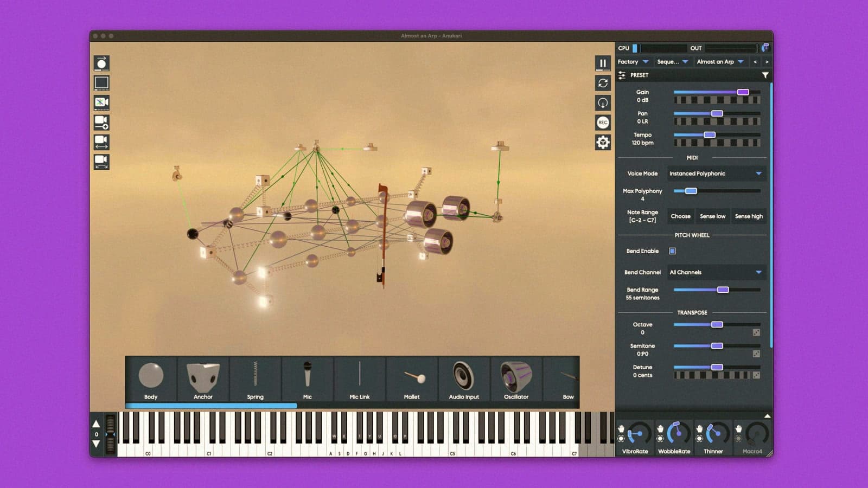Open the settings gear

pos(603,142)
